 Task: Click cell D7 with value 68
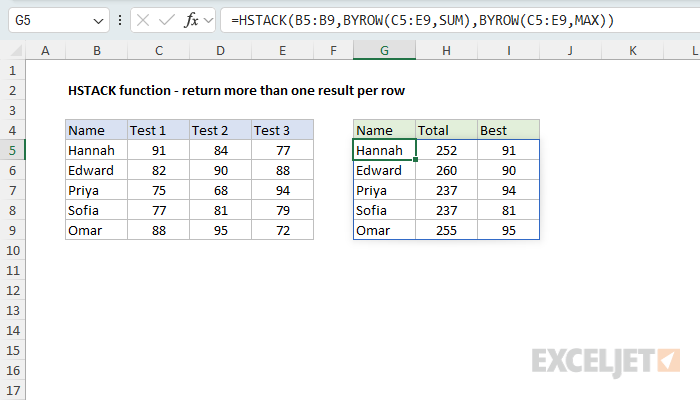coord(221,191)
